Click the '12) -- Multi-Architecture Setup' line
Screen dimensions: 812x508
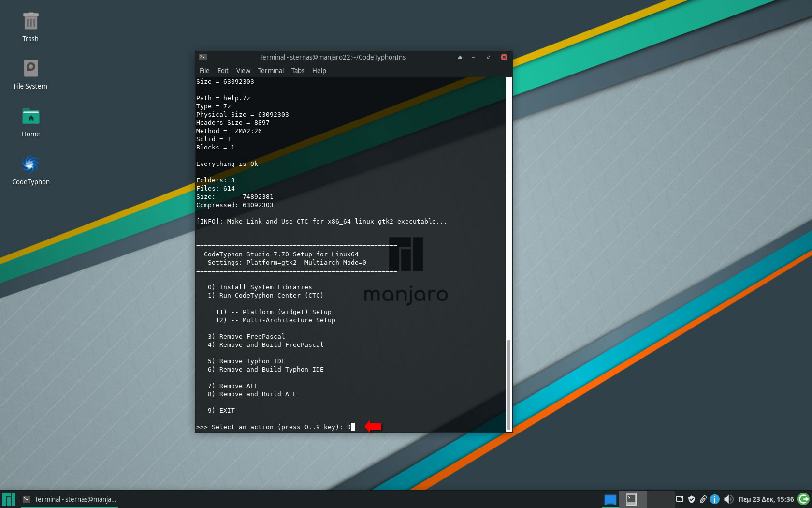275,320
